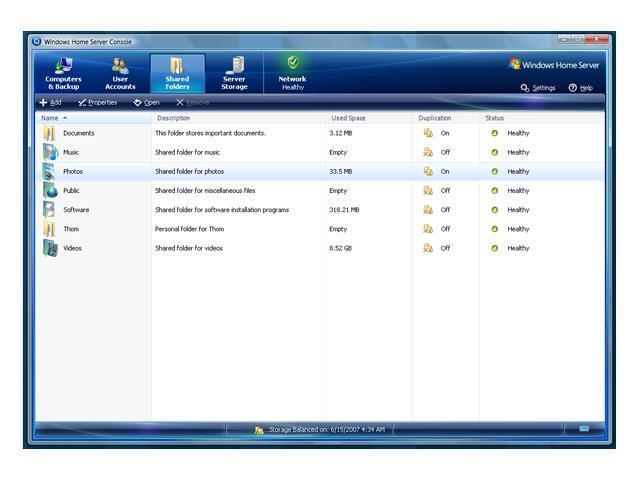Click the Windows Home Server Console title icon

(37, 41)
